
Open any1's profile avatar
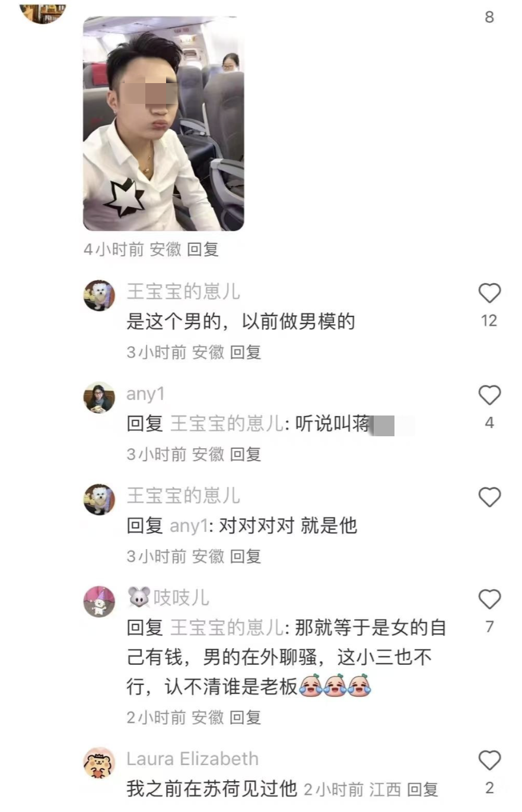tap(99, 398)
